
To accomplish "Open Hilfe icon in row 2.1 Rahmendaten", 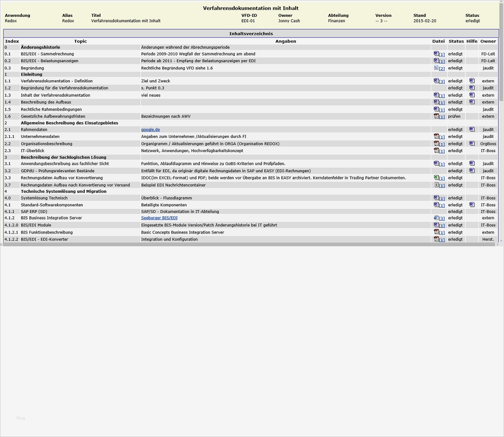I will (472, 129).
